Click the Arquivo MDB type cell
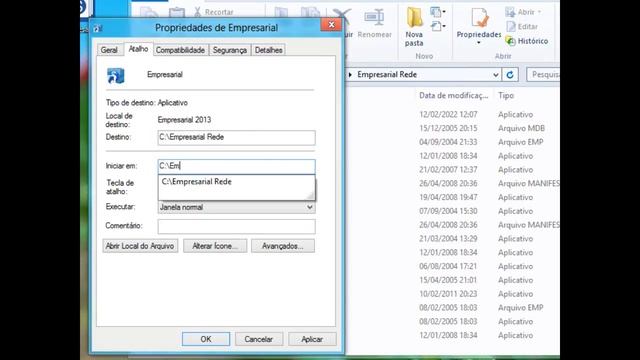This screenshot has height=360, width=640. [x=521, y=129]
